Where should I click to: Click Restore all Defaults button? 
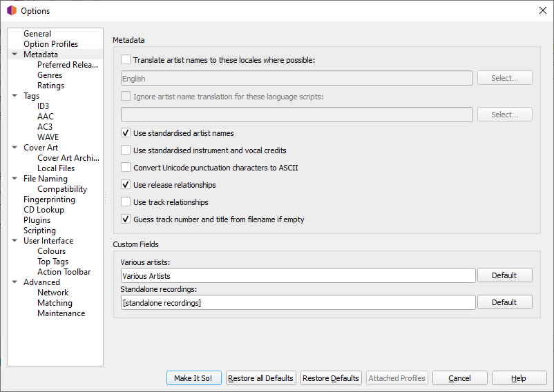(260, 378)
